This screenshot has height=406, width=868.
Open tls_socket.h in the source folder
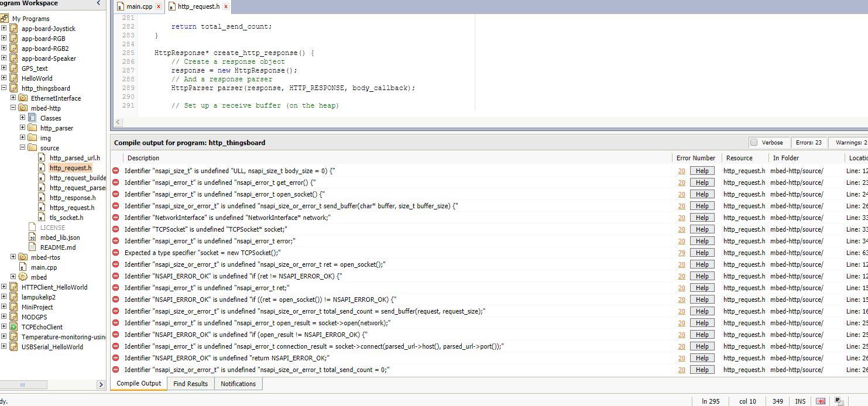pos(66,218)
